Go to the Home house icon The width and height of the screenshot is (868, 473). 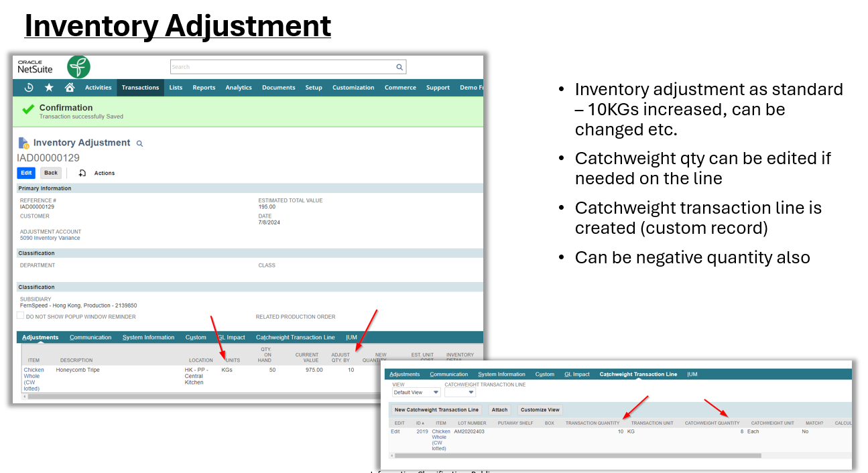(70, 88)
